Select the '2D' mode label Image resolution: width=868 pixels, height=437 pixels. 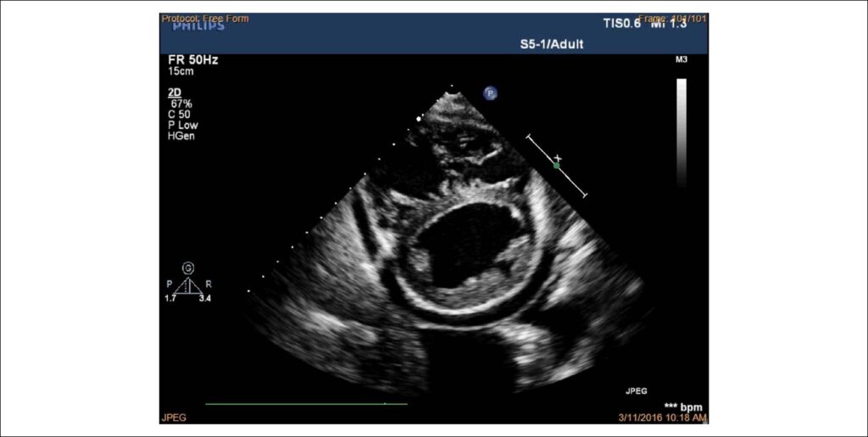point(175,92)
